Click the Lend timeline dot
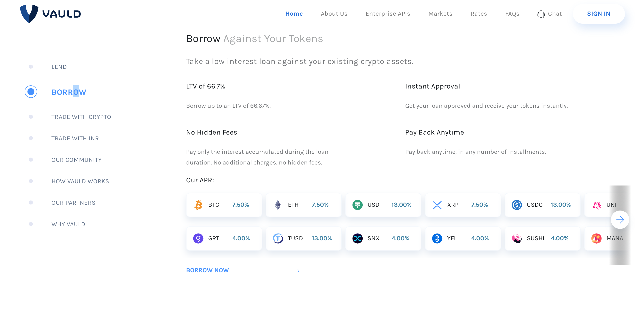 tap(31, 66)
